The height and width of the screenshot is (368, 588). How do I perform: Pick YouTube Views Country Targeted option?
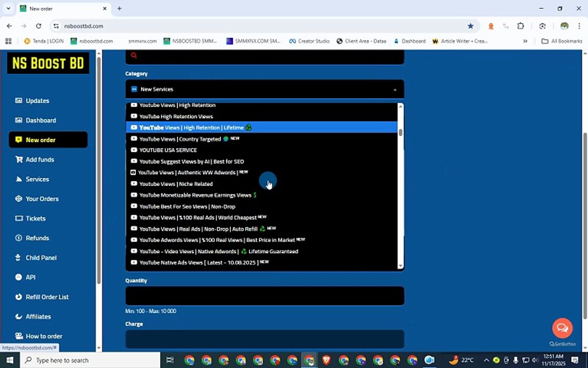point(262,139)
